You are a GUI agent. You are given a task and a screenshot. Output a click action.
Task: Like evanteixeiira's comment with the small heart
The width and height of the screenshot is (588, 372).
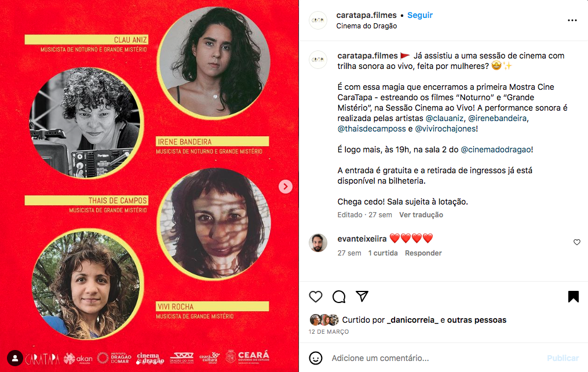pos(577,242)
